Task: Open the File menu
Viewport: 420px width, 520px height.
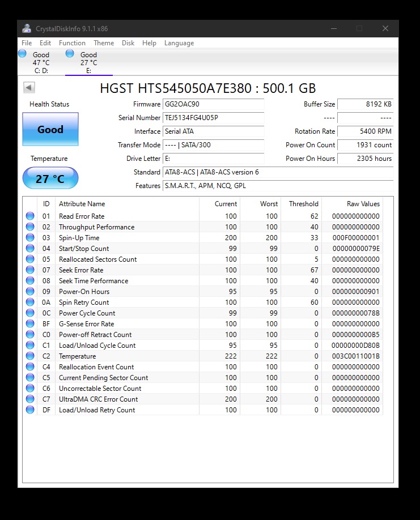Action: coord(27,43)
